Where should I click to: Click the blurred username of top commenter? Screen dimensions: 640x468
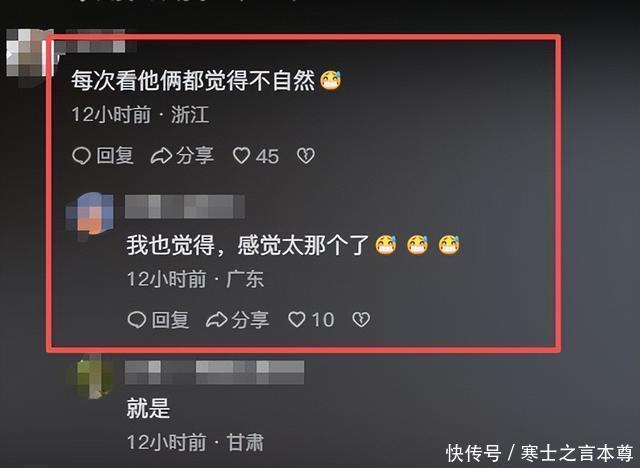coord(96,41)
